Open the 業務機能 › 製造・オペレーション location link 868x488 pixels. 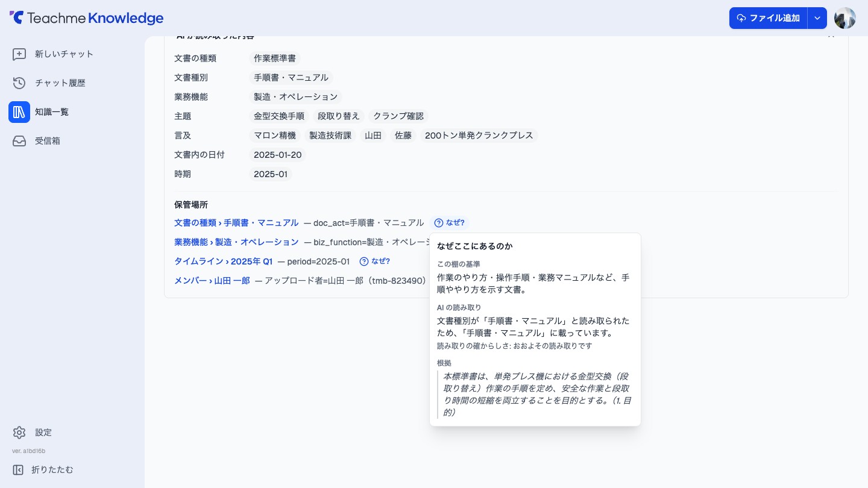(x=236, y=242)
